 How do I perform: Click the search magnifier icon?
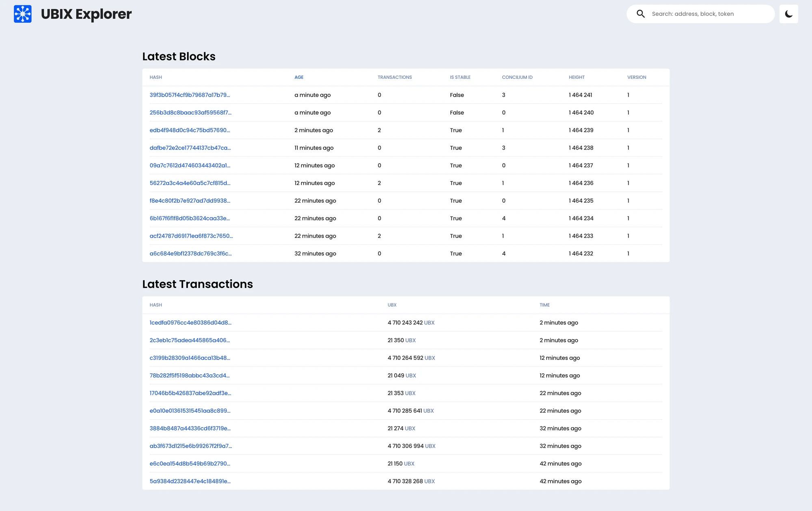pos(641,14)
